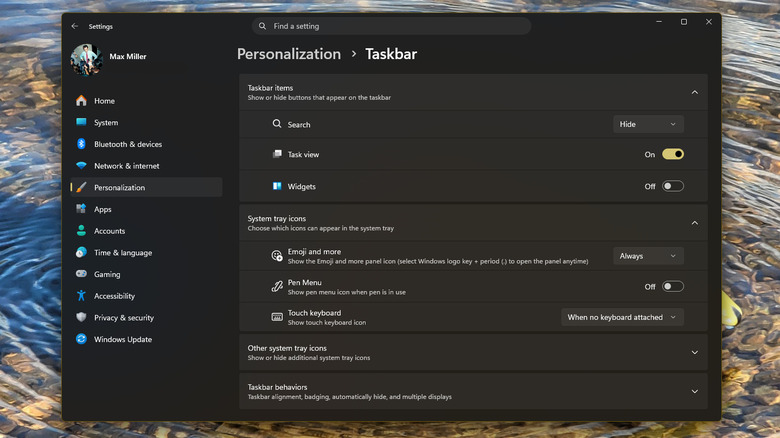
Task: Open System settings page
Action: pyautogui.click(x=146, y=122)
